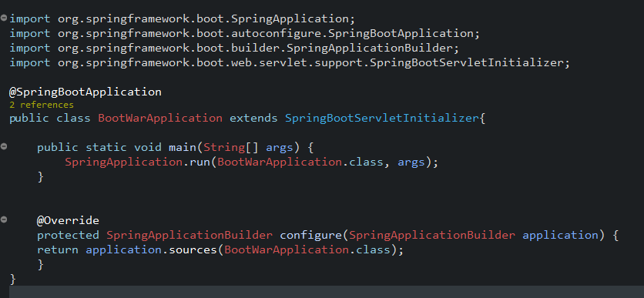This screenshot has width=644, height=298.
Task: Click the return keyword
Action: coord(58,250)
